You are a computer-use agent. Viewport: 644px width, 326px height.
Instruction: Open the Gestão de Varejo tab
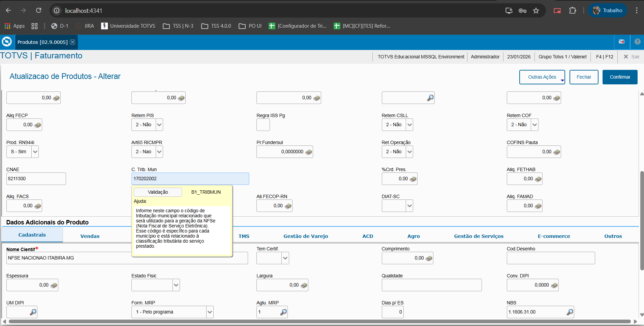(x=306, y=236)
